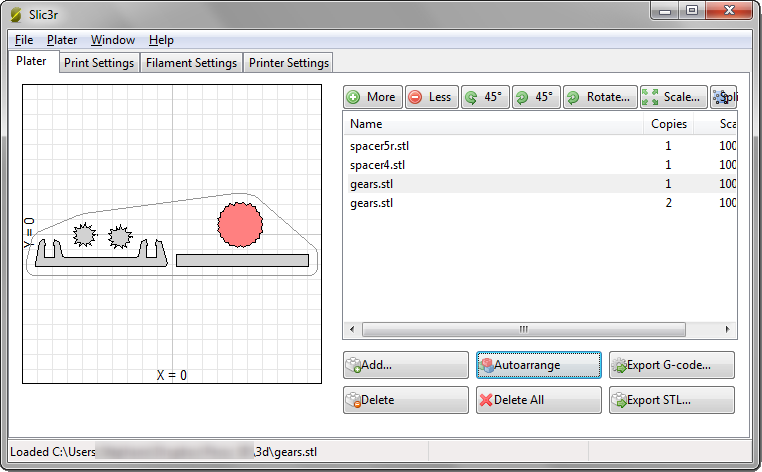Open the Scale... dialog

coord(674,97)
